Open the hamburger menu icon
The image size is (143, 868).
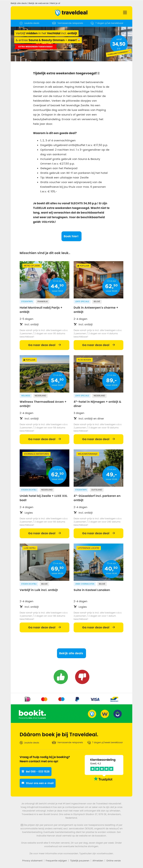click(x=125, y=12)
